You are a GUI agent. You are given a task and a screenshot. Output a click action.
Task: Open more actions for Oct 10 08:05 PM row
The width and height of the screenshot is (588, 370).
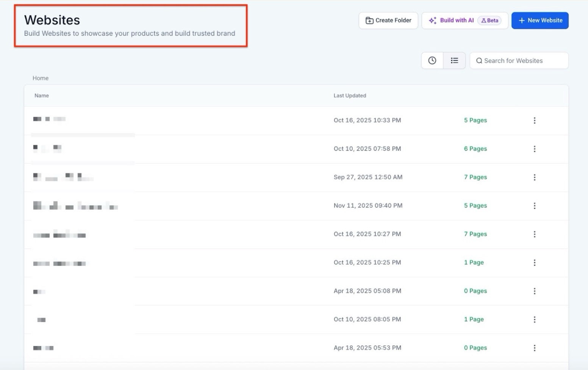(535, 320)
